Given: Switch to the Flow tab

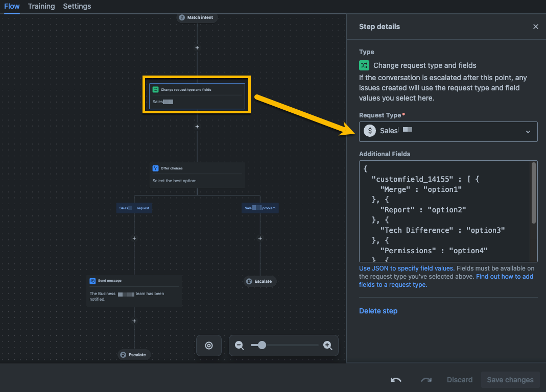Looking at the screenshot, I should pos(12,6).
